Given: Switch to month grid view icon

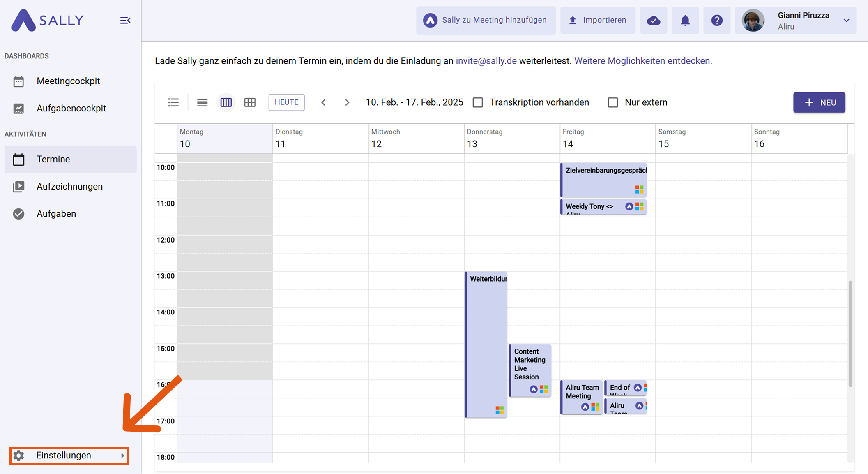Looking at the screenshot, I should click(x=250, y=102).
